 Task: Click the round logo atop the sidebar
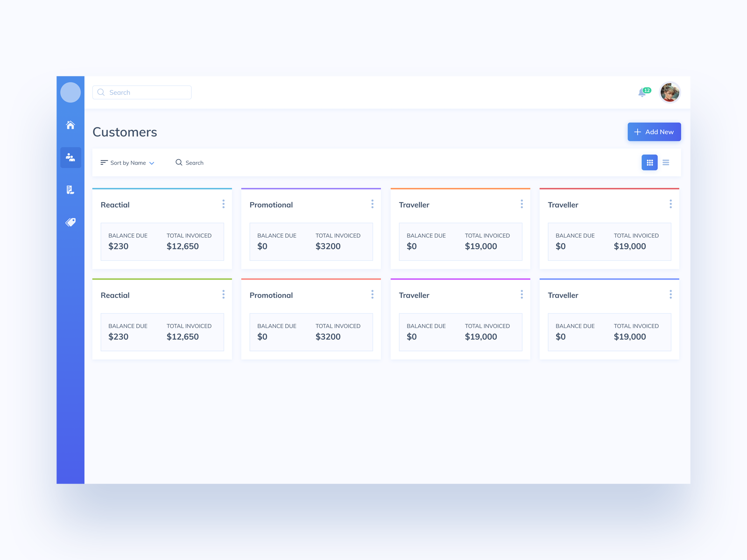(x=70, y=92)
